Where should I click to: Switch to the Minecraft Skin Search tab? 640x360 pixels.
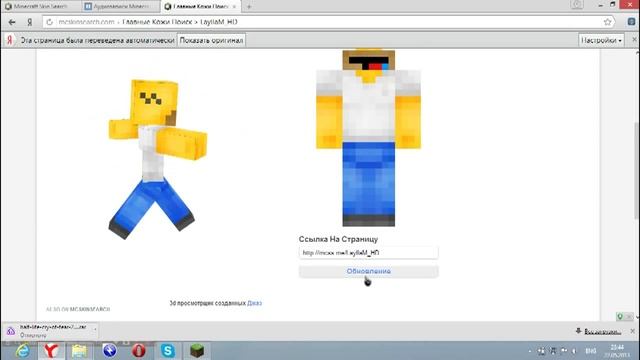point(41,7)
